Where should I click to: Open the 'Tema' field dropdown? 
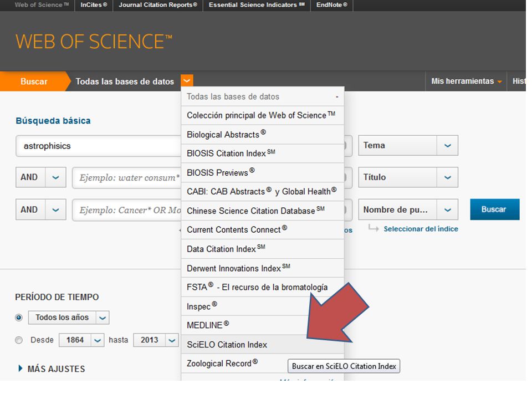448,146
